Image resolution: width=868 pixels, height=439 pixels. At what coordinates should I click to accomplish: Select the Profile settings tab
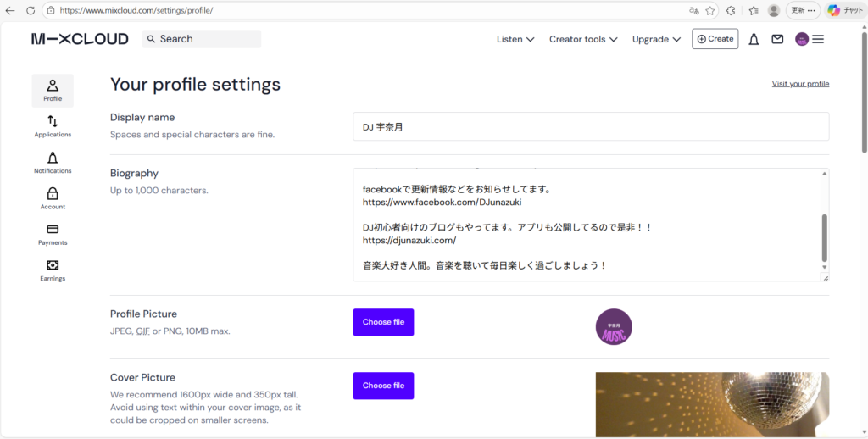pos(53,91)
